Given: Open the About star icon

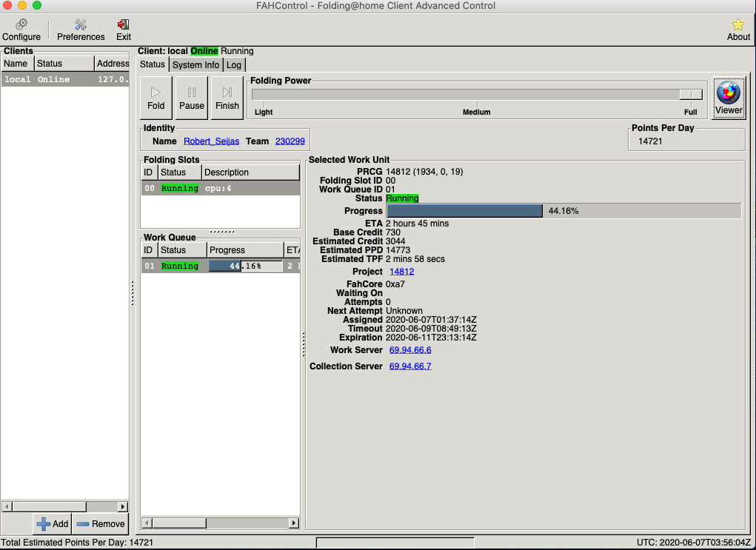Looking at the screenshot, I should pyautogui.click(x=737, y=30).
